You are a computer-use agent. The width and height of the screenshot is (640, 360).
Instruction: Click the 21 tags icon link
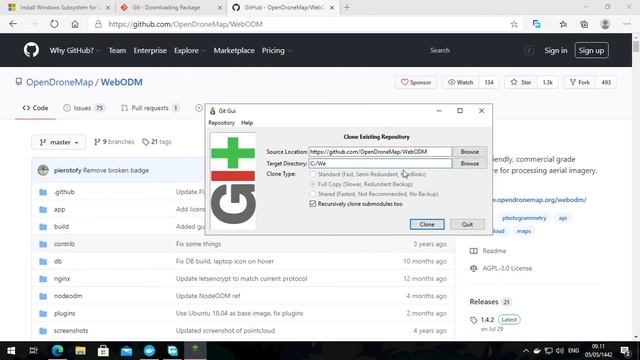pyautogui.click(x=157, y=142)
